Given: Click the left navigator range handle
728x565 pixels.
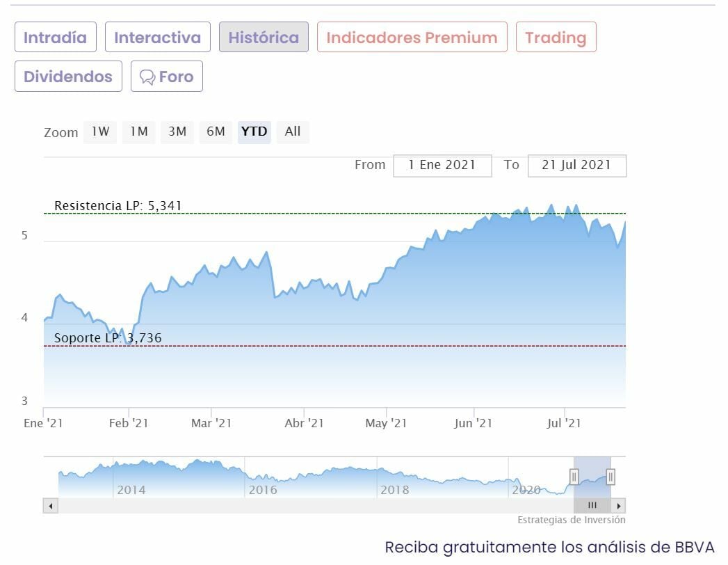Looking at the screenshot, I should tap(574, 477).
